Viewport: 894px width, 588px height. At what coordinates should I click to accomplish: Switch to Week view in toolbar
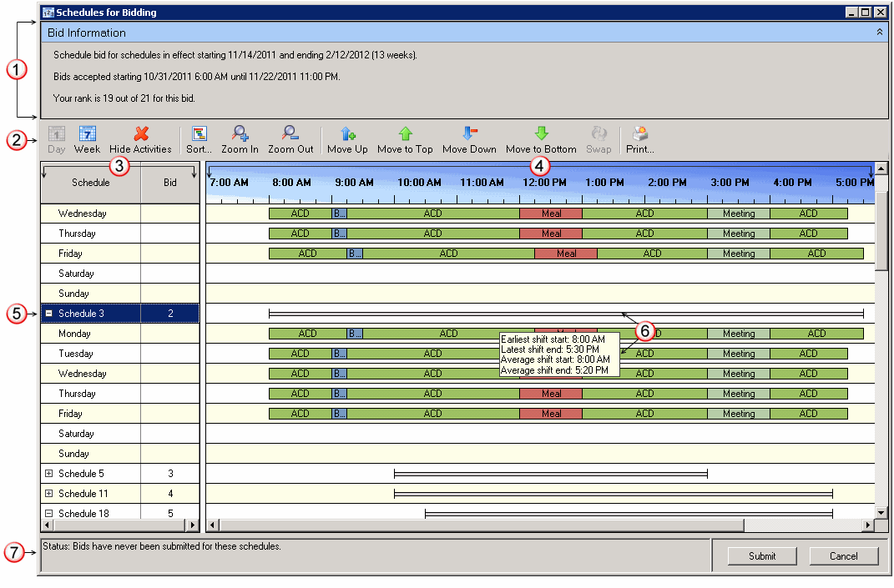click(87, 139)
